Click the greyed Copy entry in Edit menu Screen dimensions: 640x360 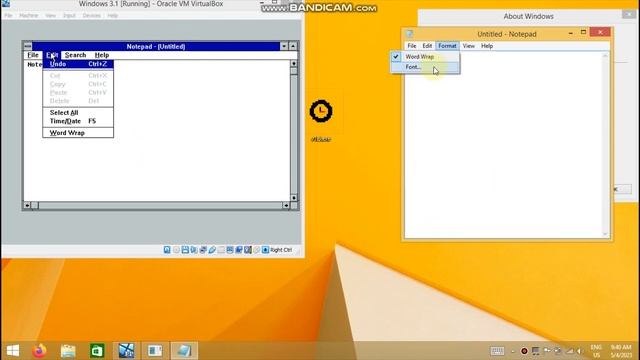click(x=78, y=84)
